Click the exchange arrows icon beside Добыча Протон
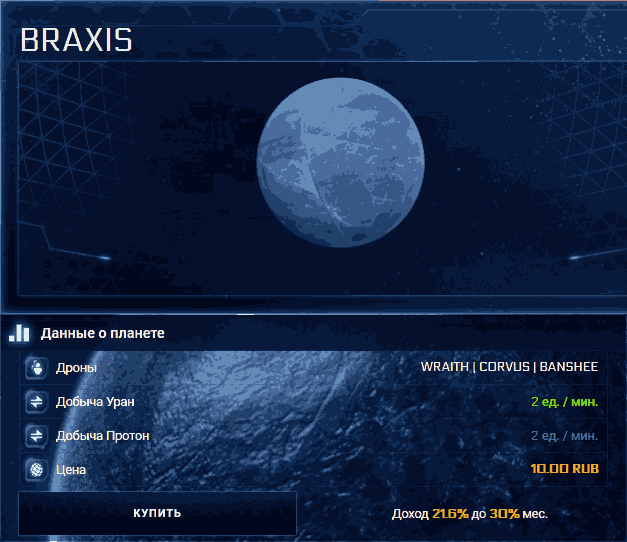Viewport: 627px width, 542px height. pos(37,436)
